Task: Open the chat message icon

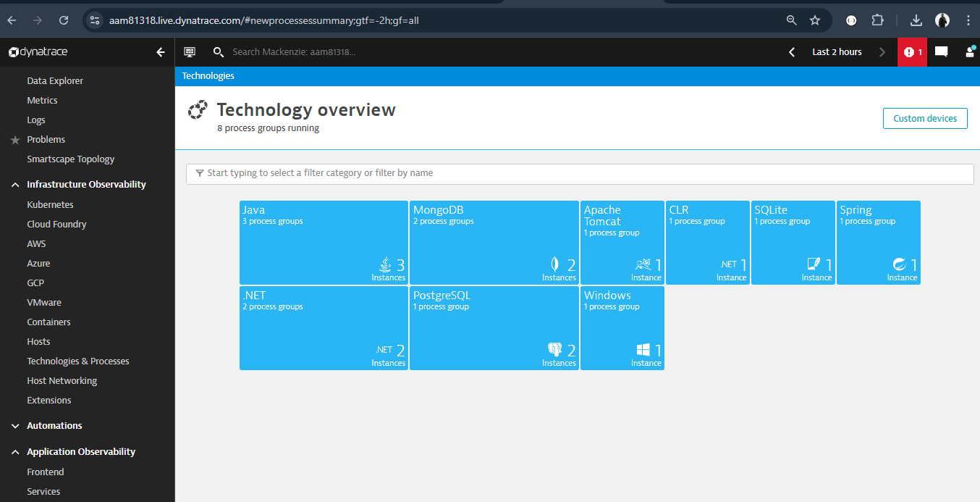Action: pos(941,52)
